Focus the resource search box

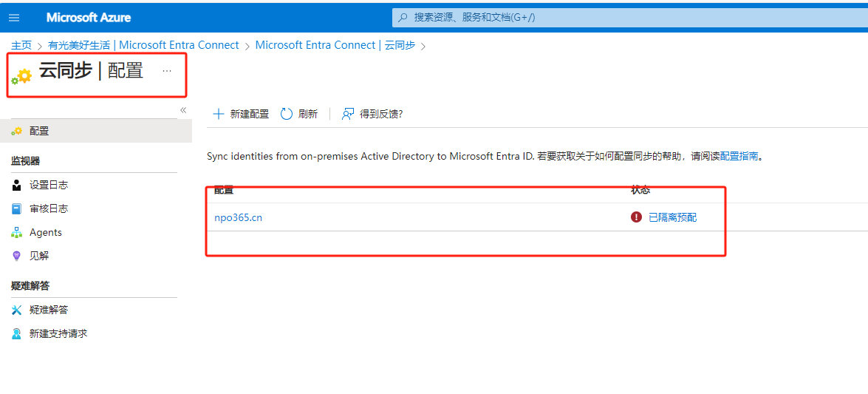pyautogui.click(x=630, y=17)
